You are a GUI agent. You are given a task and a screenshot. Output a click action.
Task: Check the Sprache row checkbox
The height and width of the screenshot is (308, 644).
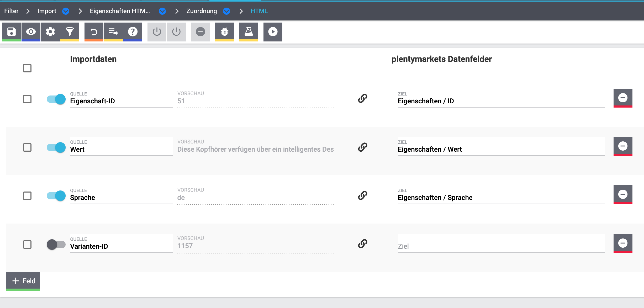[27, 196]
